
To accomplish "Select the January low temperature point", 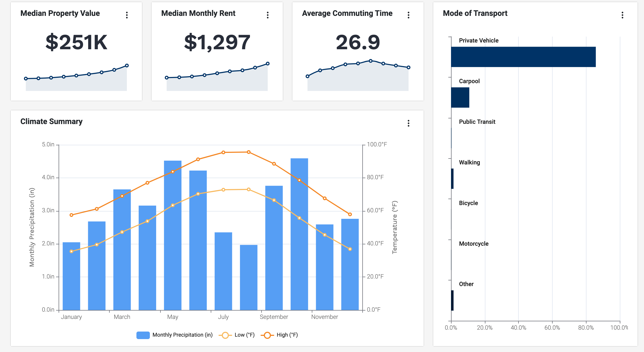I will pos(71,251).
